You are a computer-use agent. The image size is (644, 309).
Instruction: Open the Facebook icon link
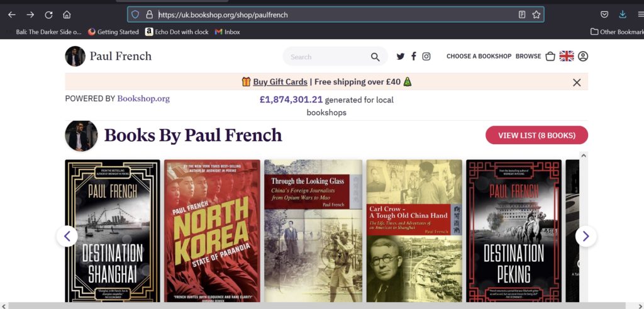pos(413,57)
